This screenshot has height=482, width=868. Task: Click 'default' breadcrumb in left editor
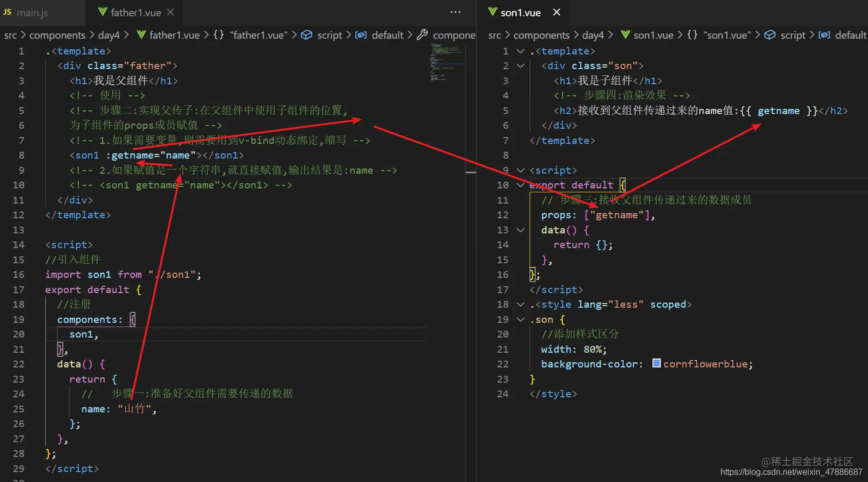coord(379,35)
